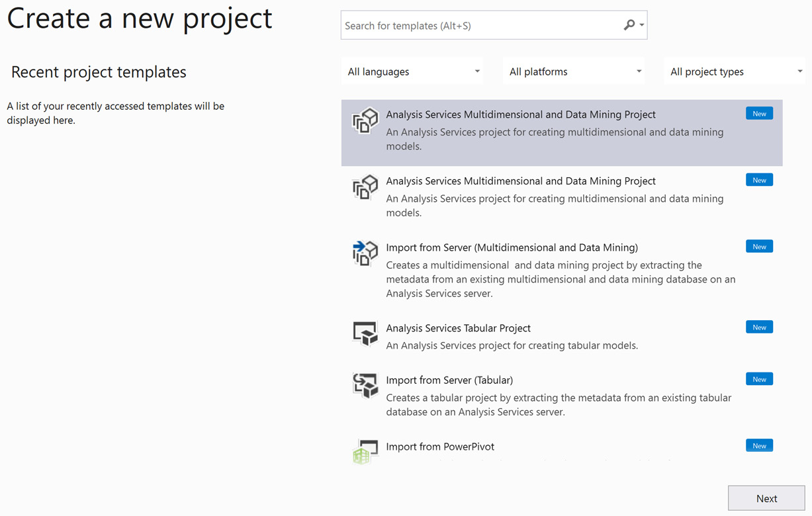Click recently accessed templates placeholder text
This screenshot has height=516, width=812.
pos(116,113)
